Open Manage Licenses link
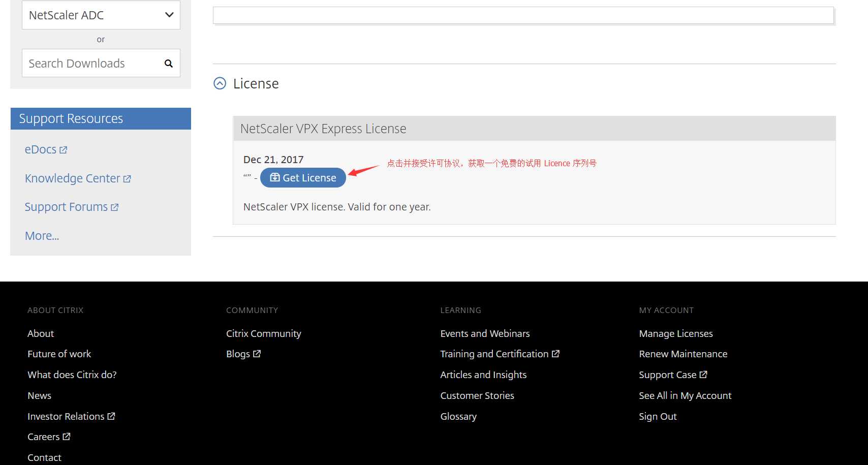This screenshot has width=868, height=465. tap(676, 333)
